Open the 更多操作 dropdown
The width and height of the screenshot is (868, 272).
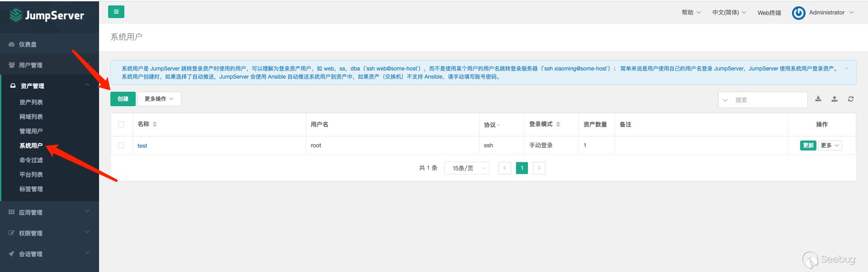point(159,99)
